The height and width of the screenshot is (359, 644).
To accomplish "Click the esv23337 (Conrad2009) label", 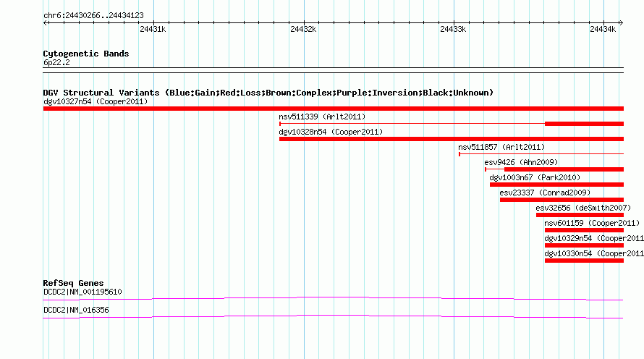I will pyautogui.click(x=545, y=193).
